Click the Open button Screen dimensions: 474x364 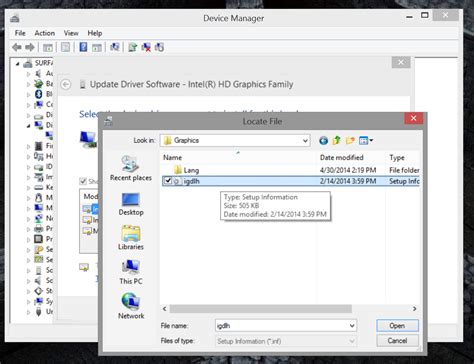(397, 326)
